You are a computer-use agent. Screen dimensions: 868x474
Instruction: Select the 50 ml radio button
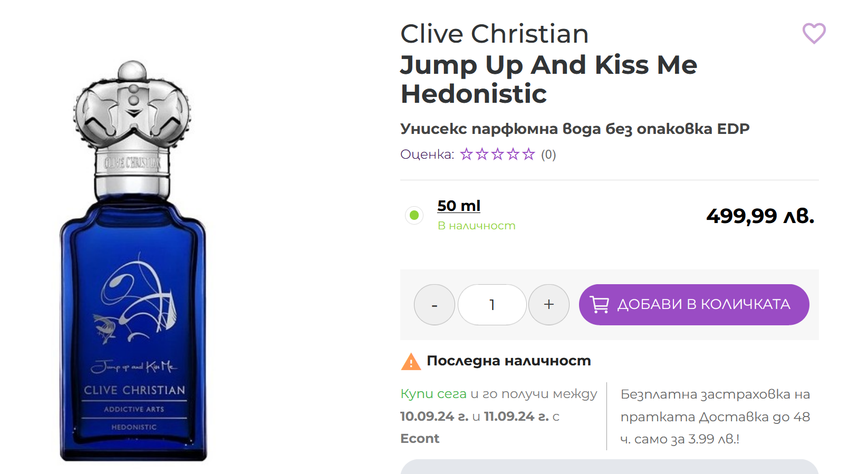click(x=414, y=215)
